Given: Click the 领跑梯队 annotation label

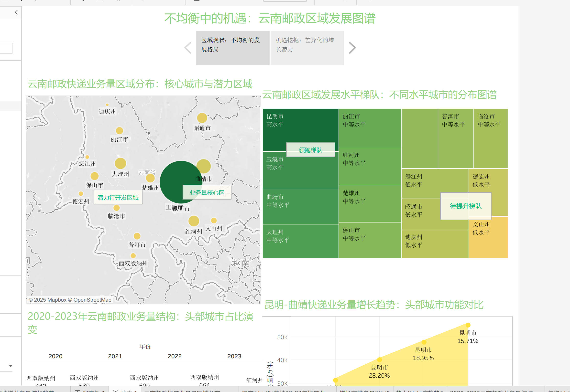Looking at the screenshot, I should click(310, 150).
